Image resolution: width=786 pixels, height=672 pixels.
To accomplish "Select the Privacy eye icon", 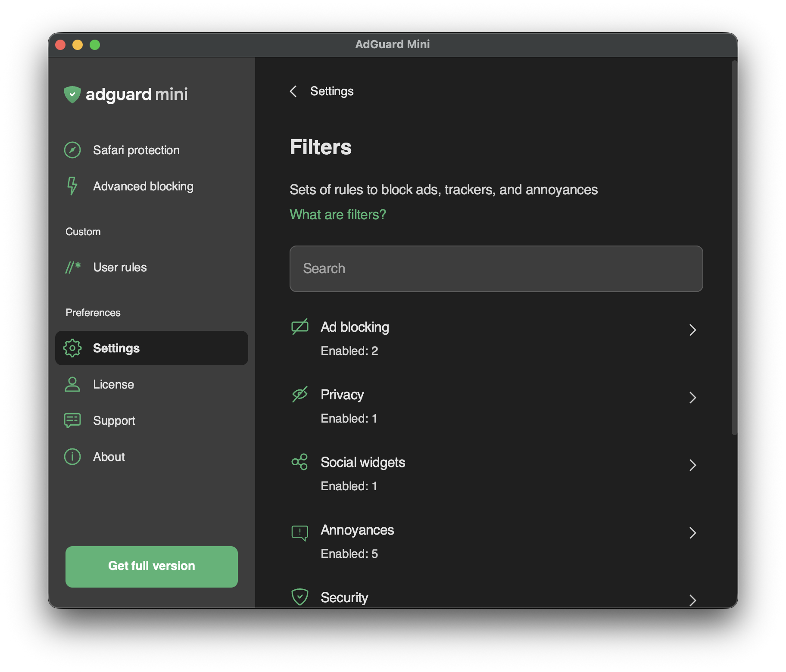I will click(300, 394).
